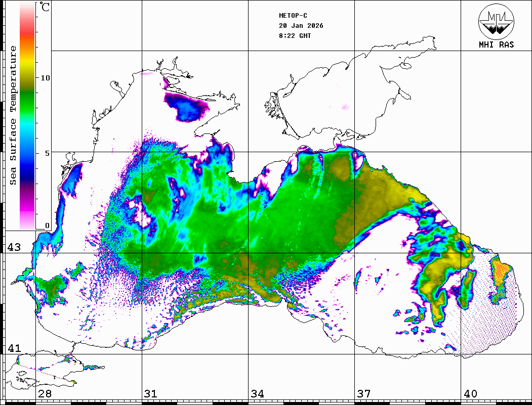Pick the dark blue band on color bar
Viewport: 532px width, 405px height.
click(28, 169)
